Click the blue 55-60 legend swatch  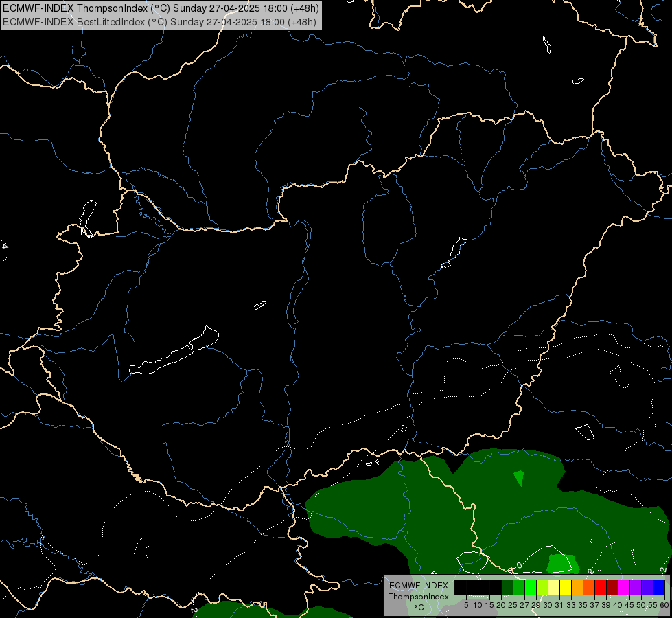[x=659, y=587]
